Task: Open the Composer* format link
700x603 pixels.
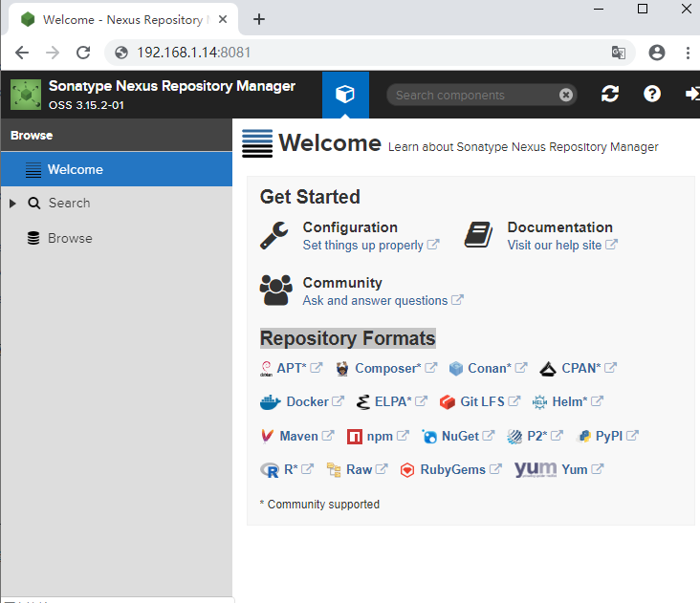Action: click(x=388, y=369)
